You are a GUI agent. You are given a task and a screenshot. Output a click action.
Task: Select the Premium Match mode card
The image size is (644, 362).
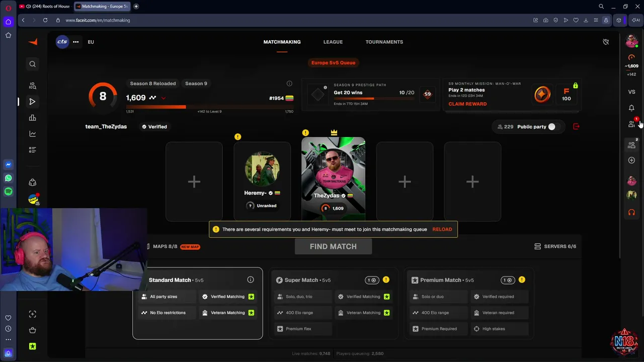(x=468, y=303)
